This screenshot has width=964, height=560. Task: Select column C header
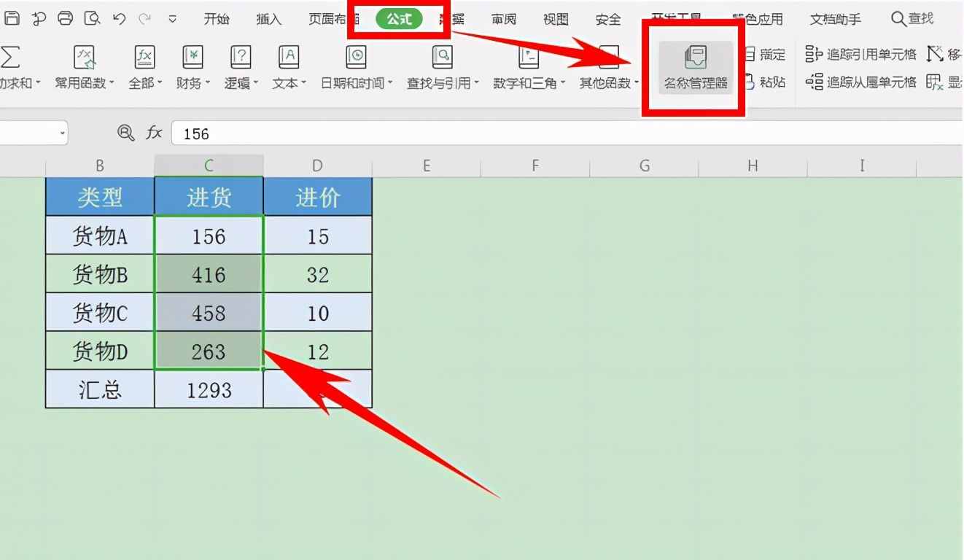(209, 166)
